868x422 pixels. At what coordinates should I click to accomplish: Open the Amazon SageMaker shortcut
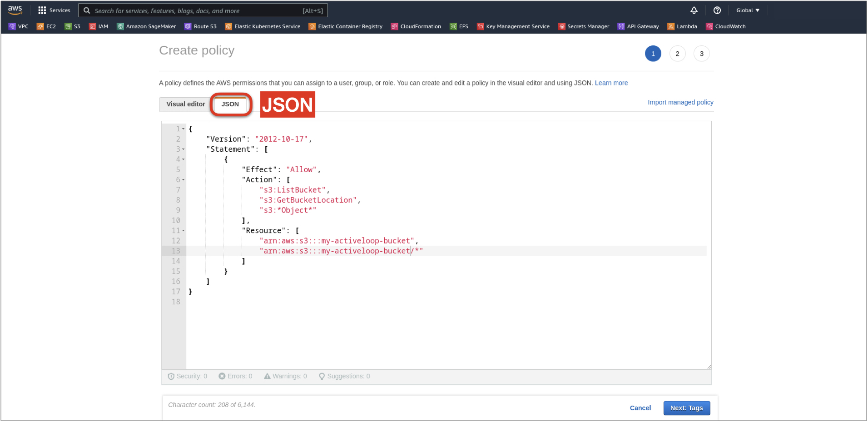[146, 26]
